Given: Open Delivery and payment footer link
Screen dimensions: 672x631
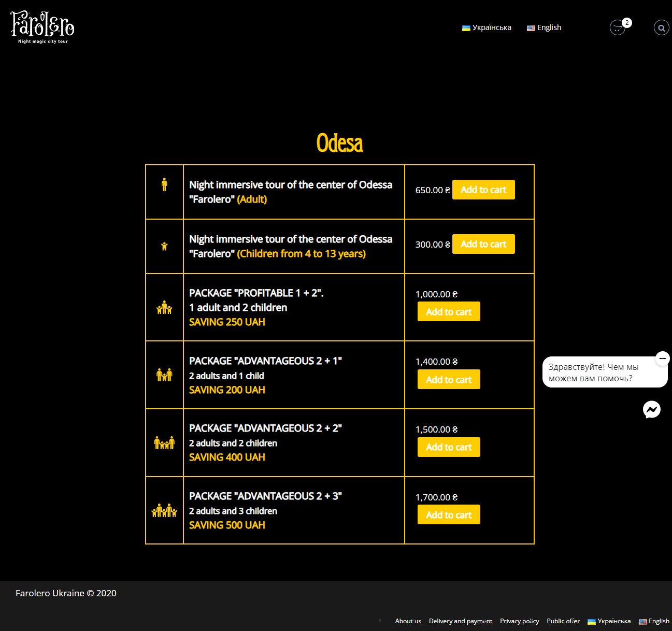Looking at the screenshot, I should (460, 621).
